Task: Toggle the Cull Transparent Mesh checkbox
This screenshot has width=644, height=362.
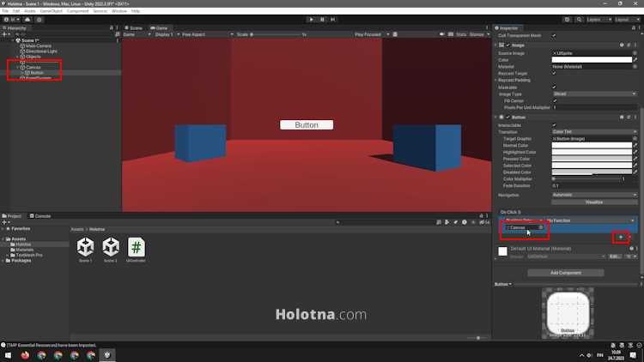Action: pyautogui.click(x=554, y=36)
